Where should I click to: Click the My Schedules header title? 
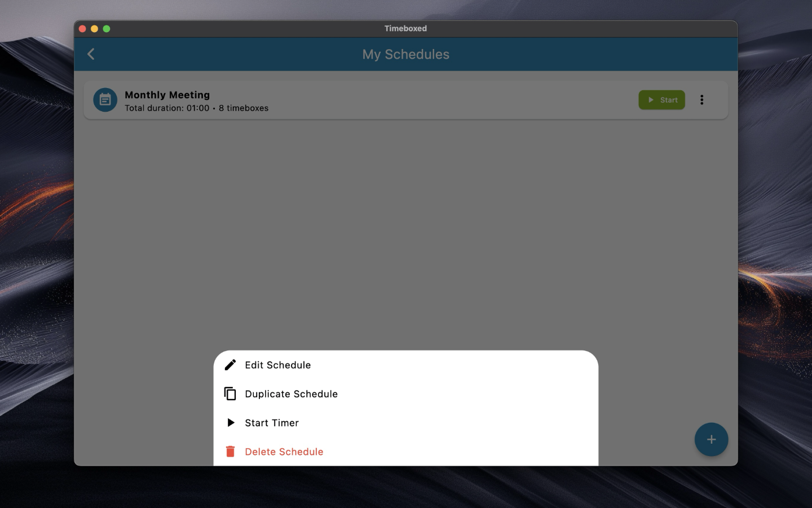405,54
